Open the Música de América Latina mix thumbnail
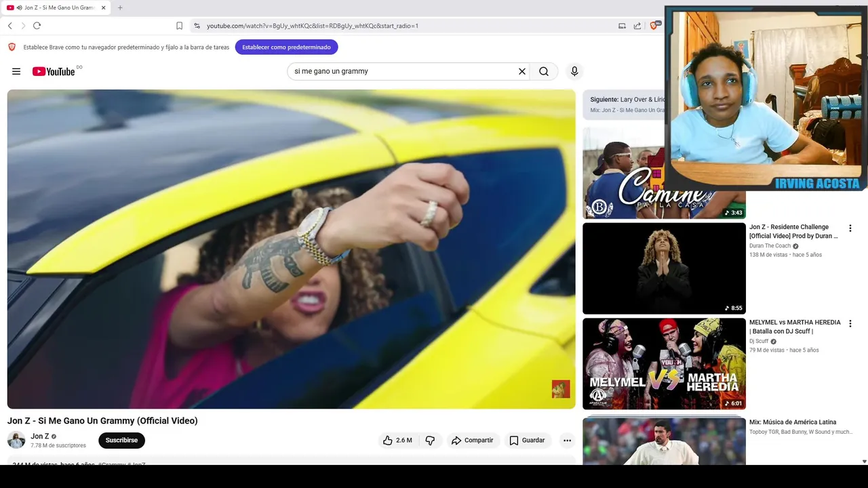Viewport: 868px width, 488px height. point(664,441)
